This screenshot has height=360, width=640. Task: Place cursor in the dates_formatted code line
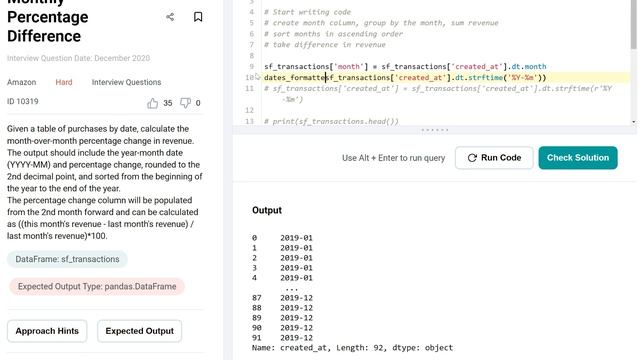click(405, 78)
